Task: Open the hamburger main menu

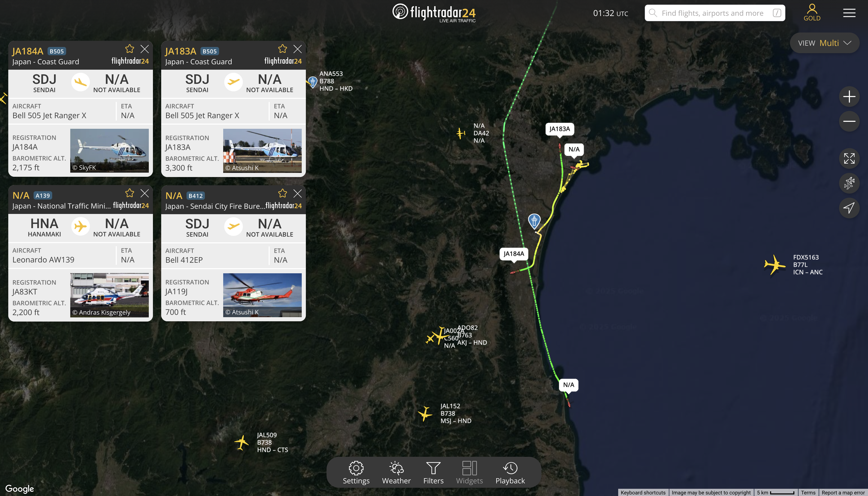Action: click(x=849, y=13)
